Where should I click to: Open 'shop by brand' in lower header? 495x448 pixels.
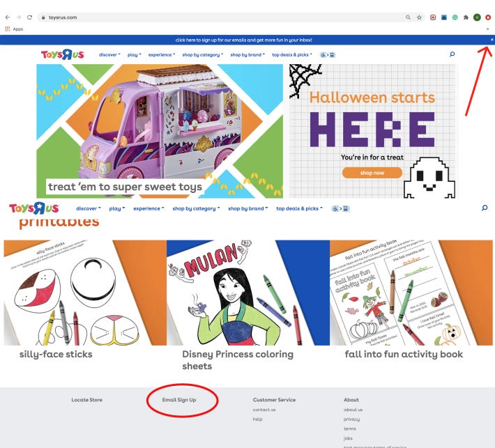[247, 208]
